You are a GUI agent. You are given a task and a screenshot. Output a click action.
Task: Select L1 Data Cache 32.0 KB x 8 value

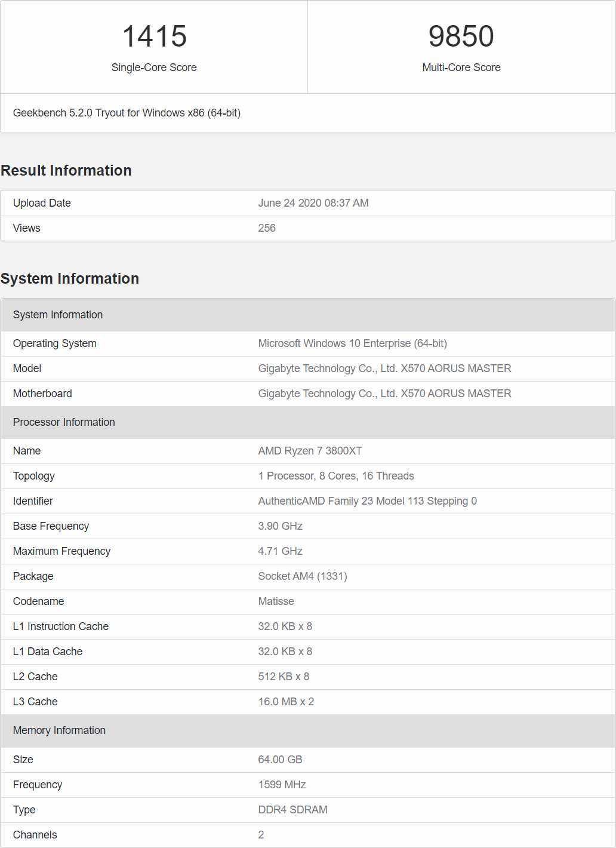285,652
